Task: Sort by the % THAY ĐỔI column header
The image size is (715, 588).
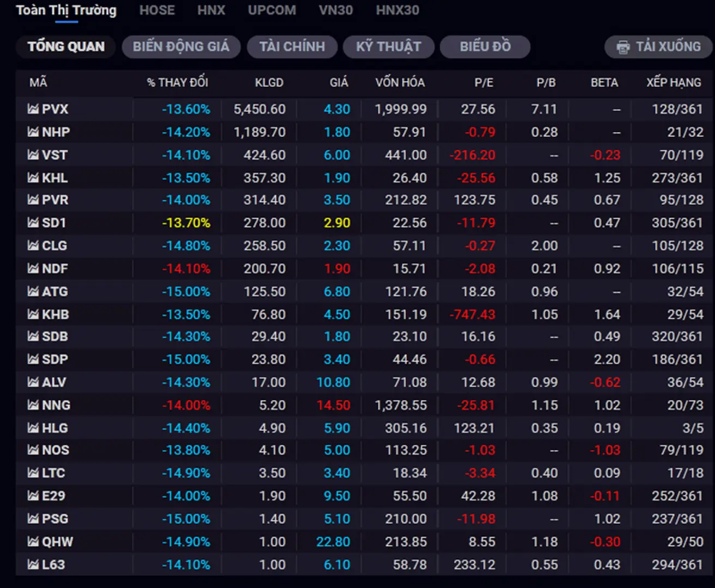Action: [178, 83]
